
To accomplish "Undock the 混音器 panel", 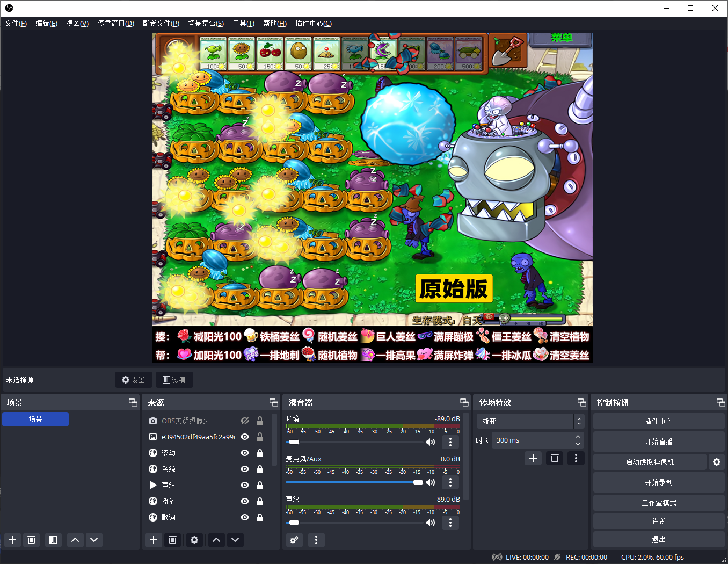I will (x=464, y=402).
